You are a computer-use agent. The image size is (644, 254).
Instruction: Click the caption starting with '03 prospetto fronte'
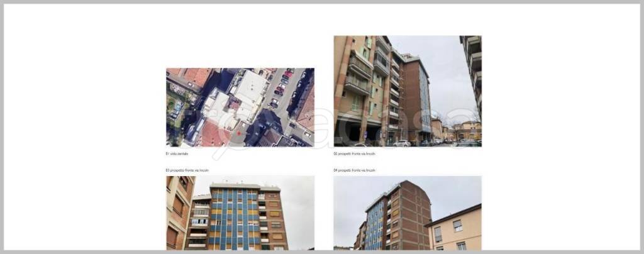187,170
